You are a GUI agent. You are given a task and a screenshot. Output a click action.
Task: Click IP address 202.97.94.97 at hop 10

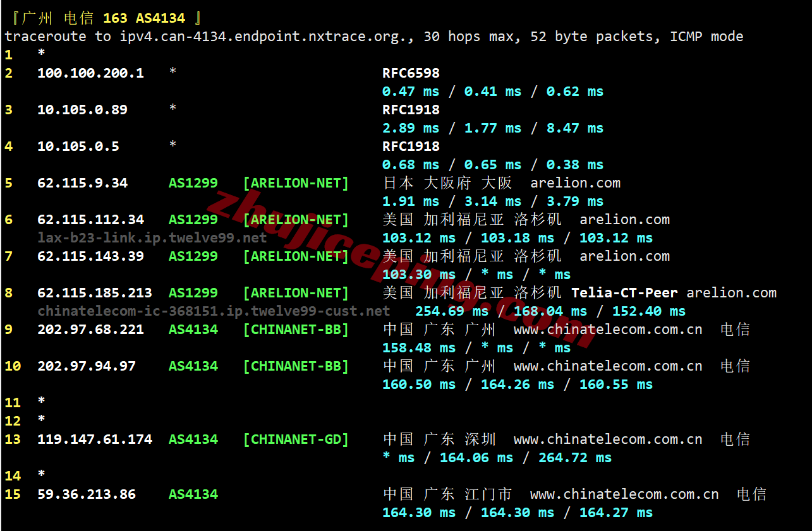coord(87,366)
